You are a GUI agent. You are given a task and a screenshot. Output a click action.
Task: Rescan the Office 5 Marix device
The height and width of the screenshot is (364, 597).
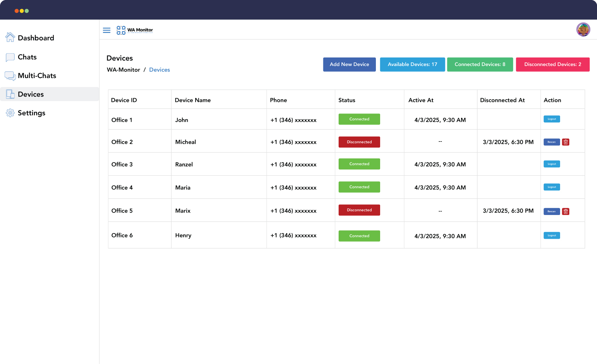[552, 211]
